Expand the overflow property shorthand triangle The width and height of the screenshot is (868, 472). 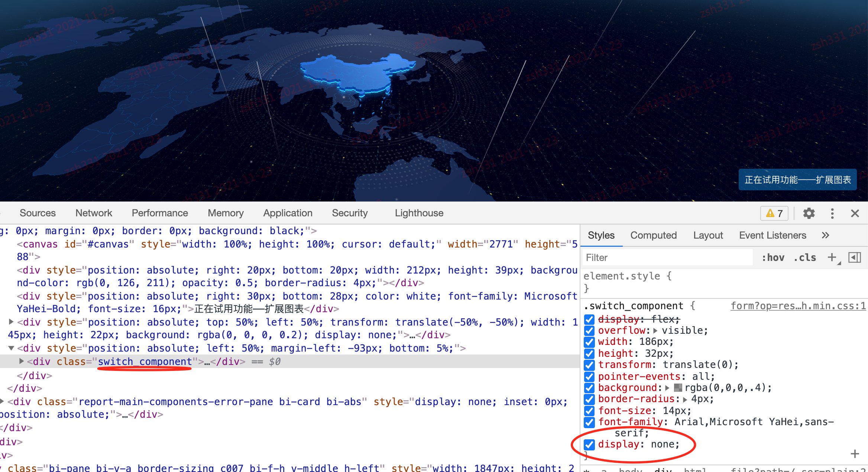coord(655,330)
